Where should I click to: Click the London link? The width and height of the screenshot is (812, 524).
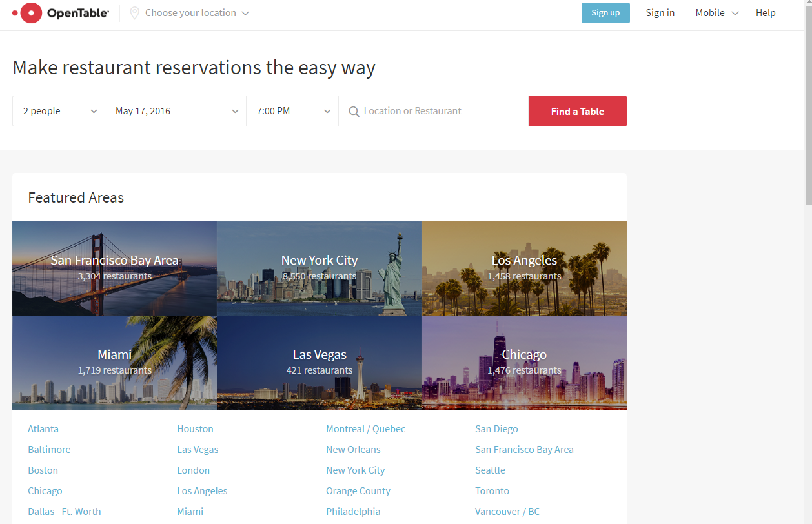(193, 470)
